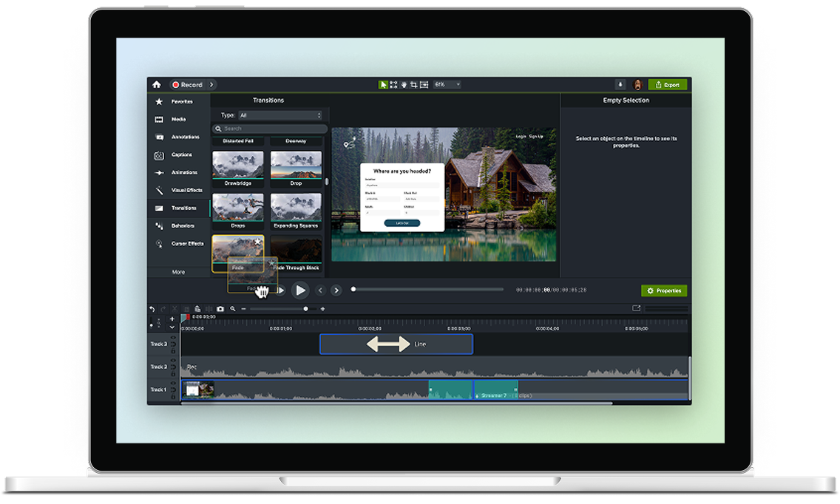The width and height of the screenshot is (840, 504).
Task: Toggle visibility eye for Track 3
Action: tap(173, 338)
